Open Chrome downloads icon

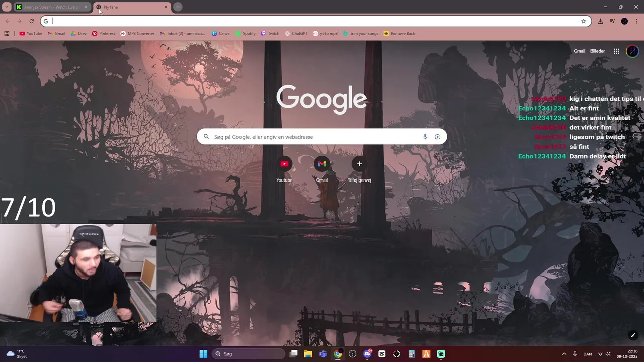tap(600, 21)
